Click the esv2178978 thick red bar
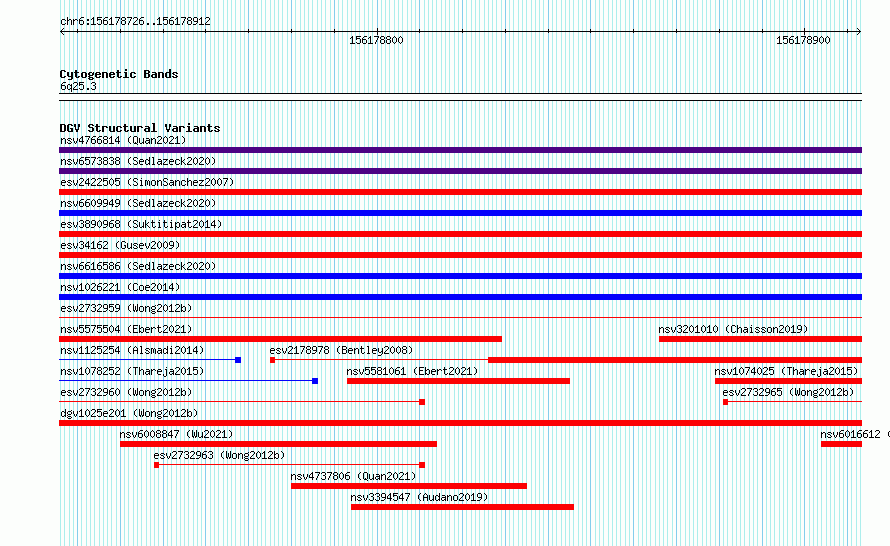 (x=675, y=360)
